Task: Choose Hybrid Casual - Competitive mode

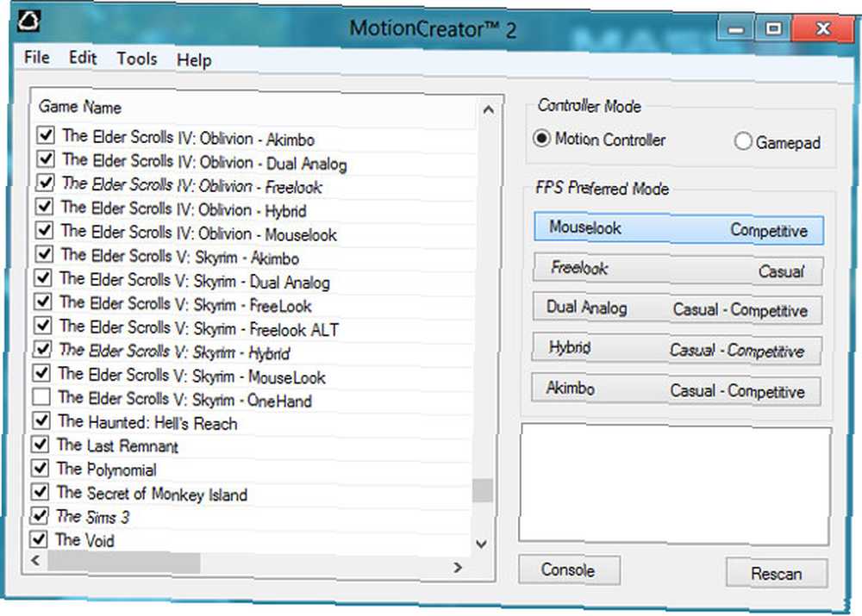Action: tap(677, 349)
